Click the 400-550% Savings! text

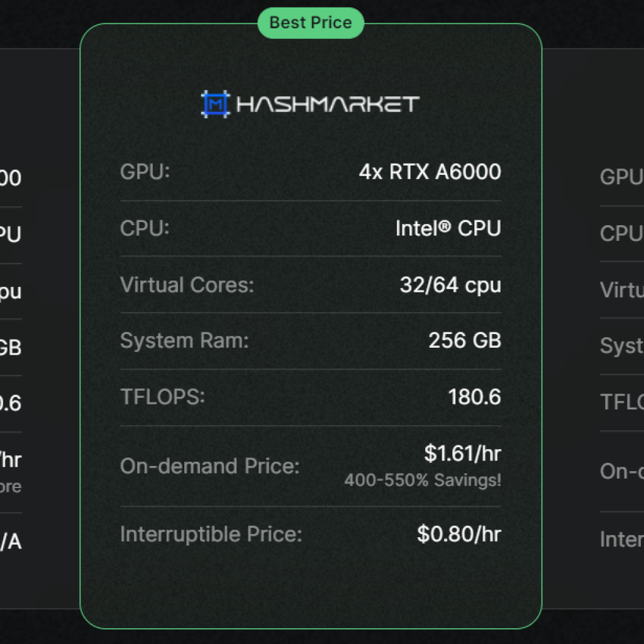click(423, 480)
